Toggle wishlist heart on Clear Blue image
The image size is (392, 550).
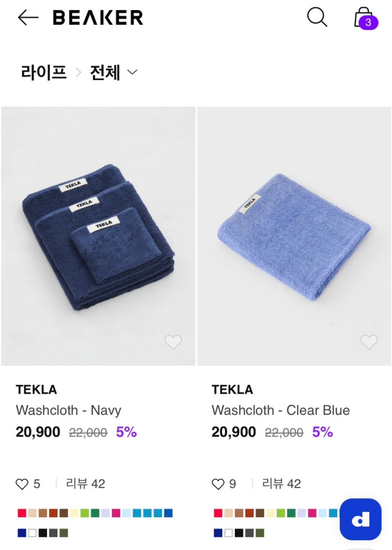click(x=369, y=342)
